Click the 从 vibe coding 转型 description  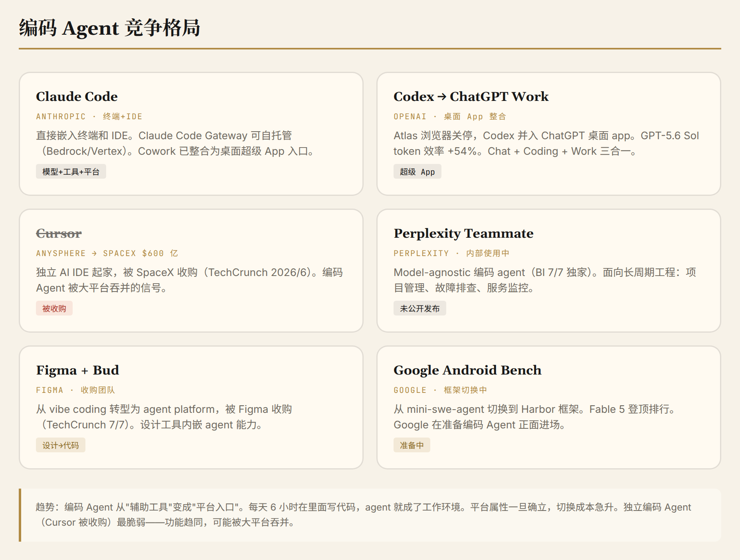(x=164, y=417)
